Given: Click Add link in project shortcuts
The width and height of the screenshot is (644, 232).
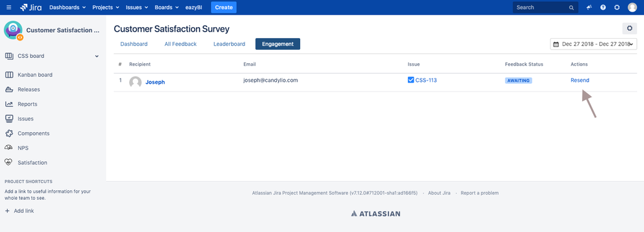Looking at the screenshot, I should point(24,211).
